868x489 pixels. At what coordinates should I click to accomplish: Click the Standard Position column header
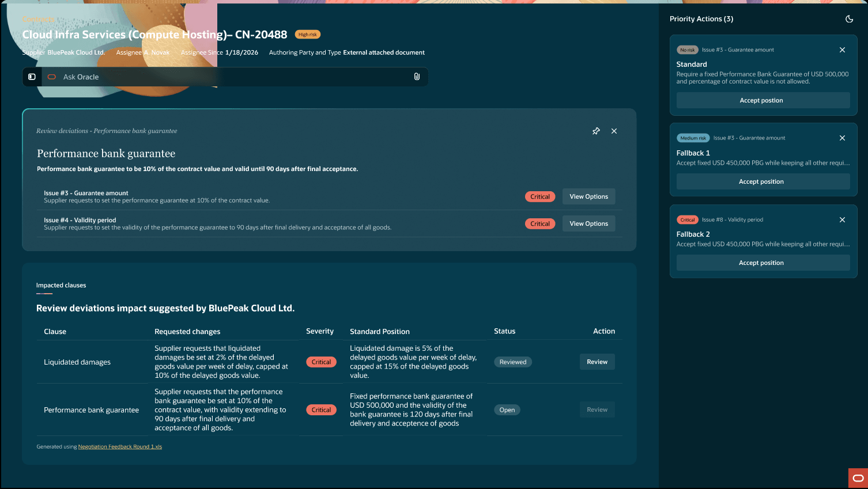[380, 332]
